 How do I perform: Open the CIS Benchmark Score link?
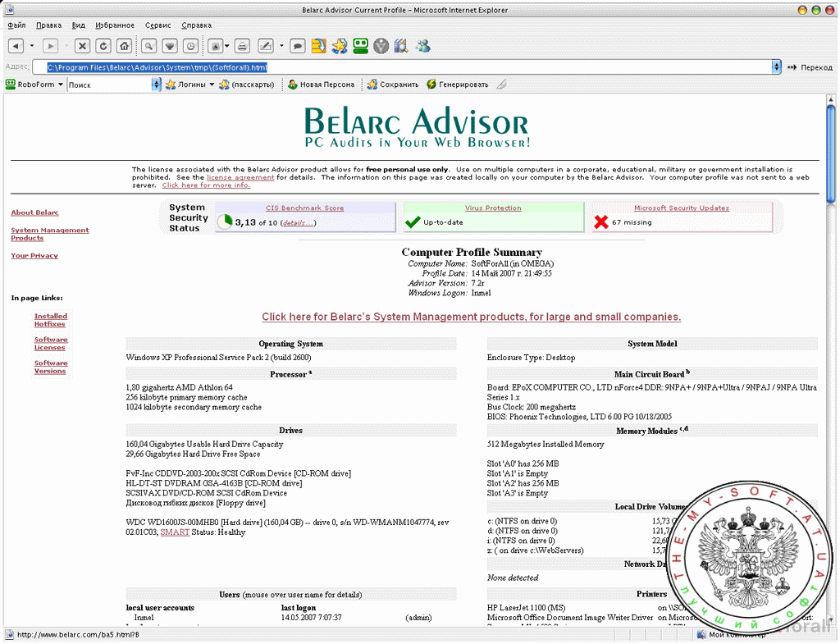click(304, 208)
